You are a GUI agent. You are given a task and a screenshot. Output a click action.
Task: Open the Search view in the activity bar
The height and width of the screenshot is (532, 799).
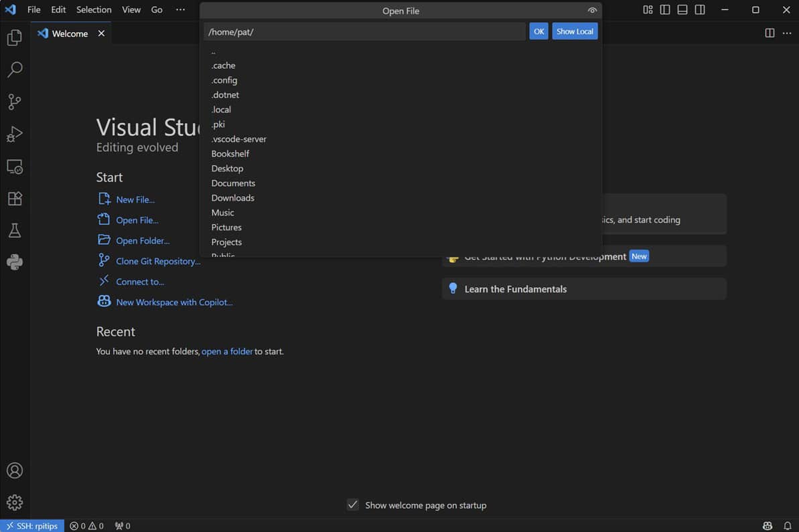(x=15, y=70)
